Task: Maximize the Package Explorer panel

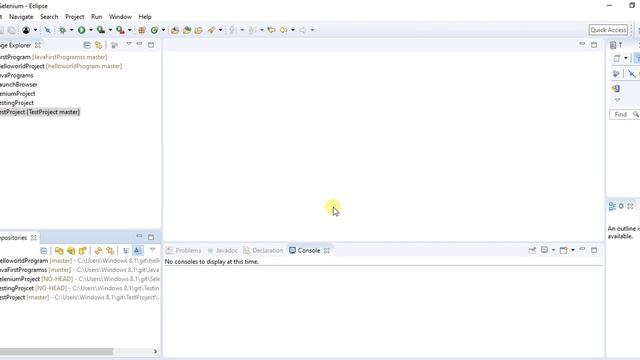Action: (x=151, y=45)
